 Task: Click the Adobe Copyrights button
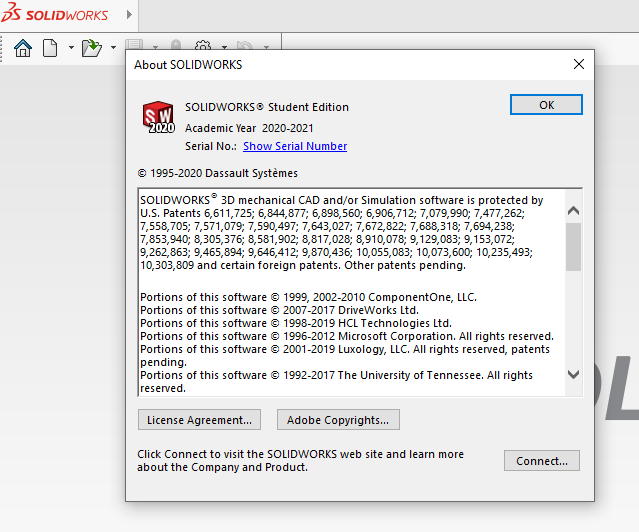click(338, 419)
